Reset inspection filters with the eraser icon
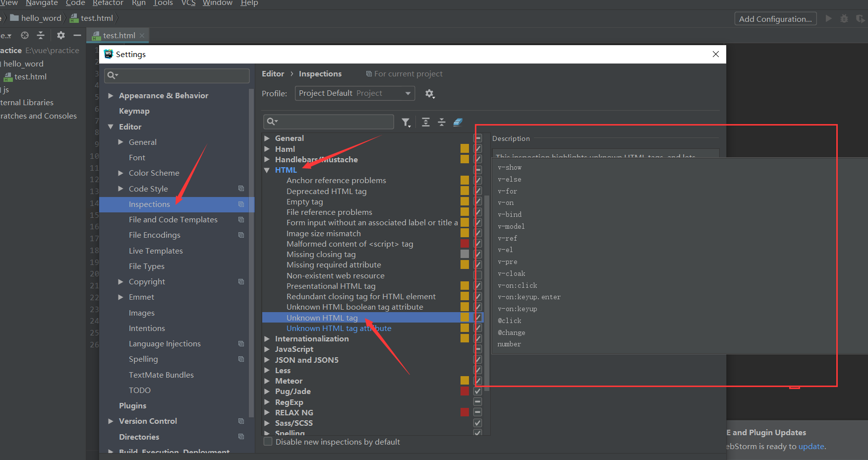This screenshot has height=460, width=868. coord(458,122)
